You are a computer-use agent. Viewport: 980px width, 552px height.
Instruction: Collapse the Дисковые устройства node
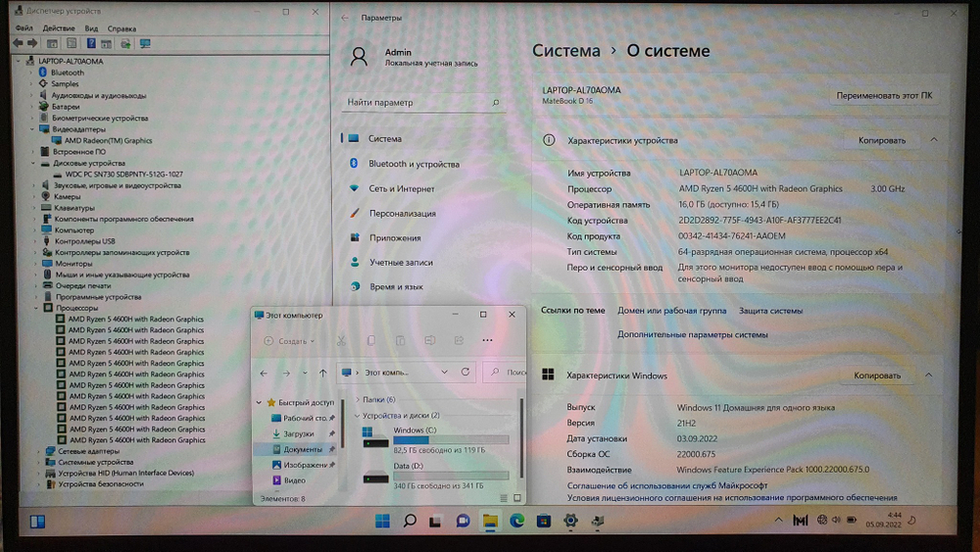point(32,163)
